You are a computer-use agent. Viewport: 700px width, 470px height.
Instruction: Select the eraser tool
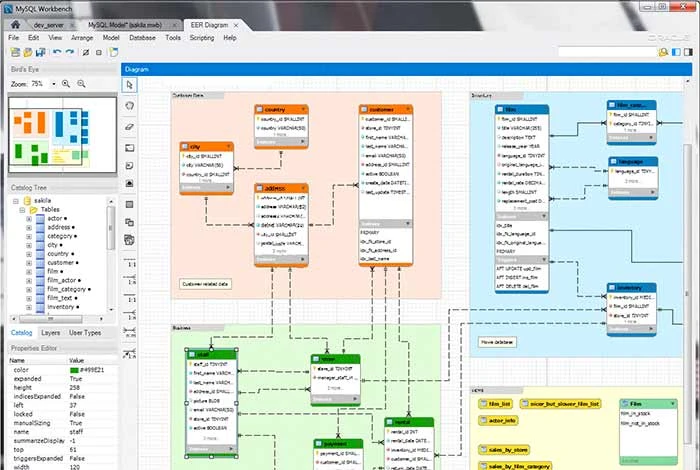129,127
